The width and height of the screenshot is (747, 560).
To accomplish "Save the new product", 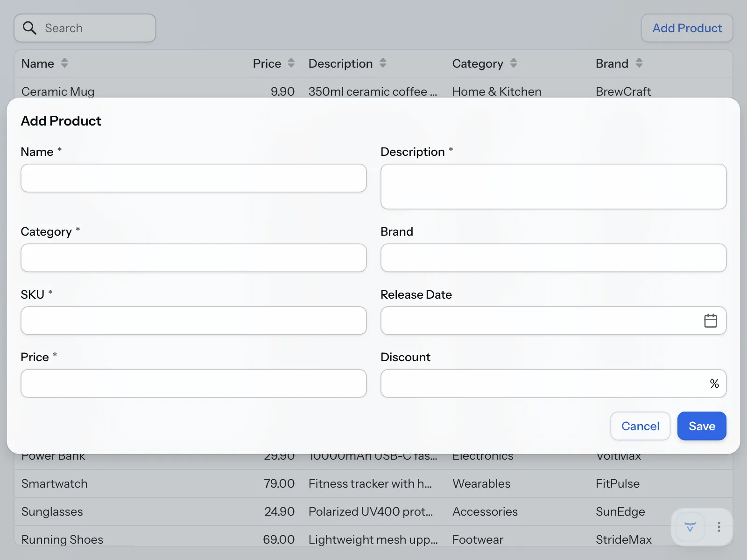I will coord(702,426).
